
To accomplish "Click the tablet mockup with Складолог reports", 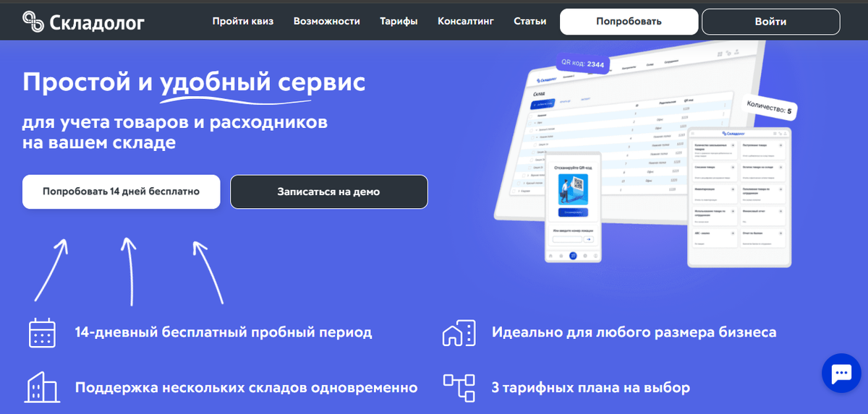I will pyautogui.click(x=739, y=197).
